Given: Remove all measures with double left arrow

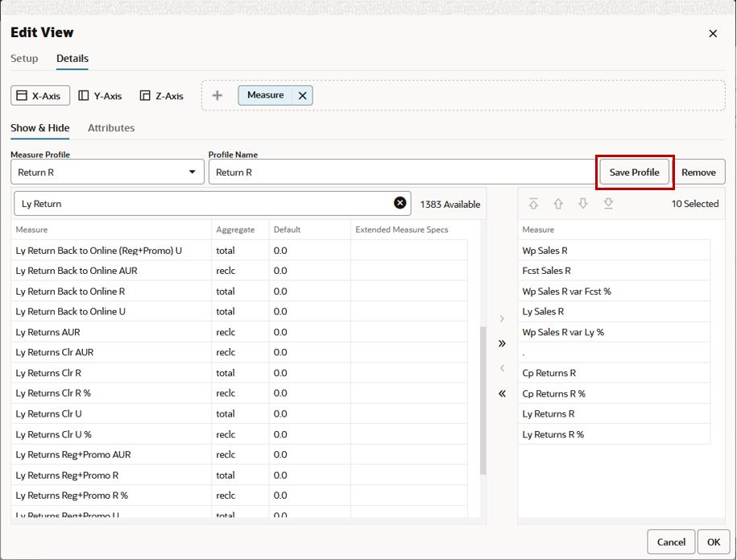Looking at the screenshot, I should (502, 393).
